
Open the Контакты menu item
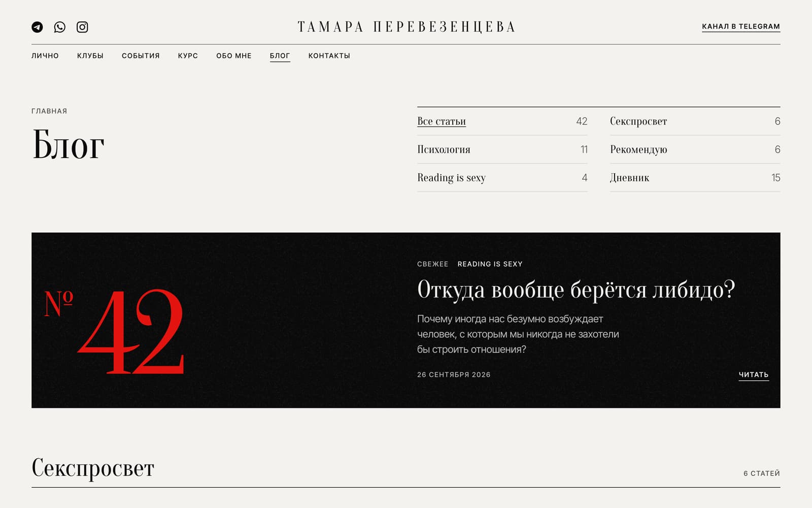(329, 56)
